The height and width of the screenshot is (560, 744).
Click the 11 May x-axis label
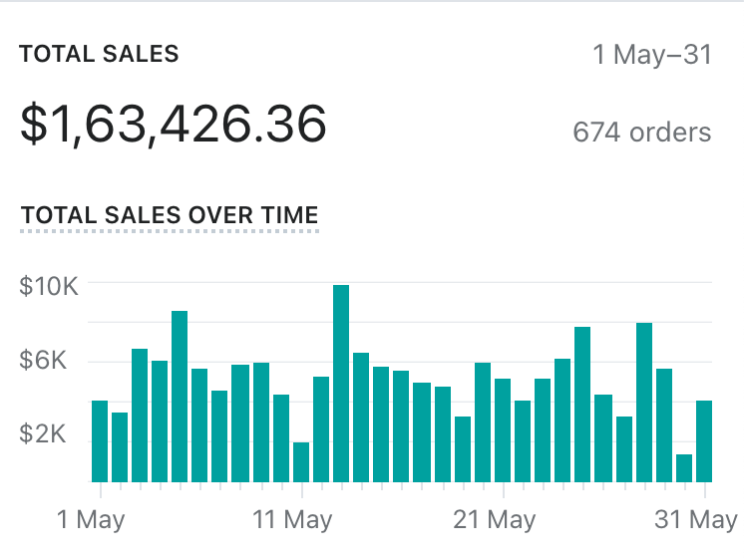tap(292, 519)
